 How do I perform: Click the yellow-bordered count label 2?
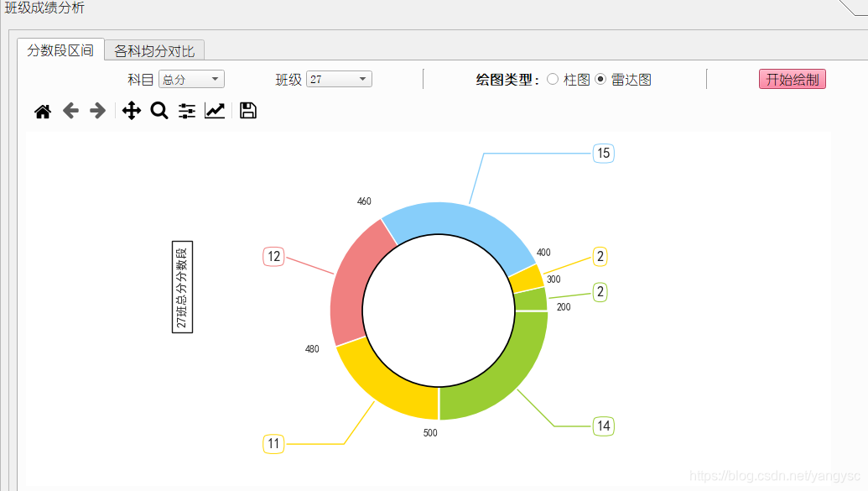(x=600, y=257)
